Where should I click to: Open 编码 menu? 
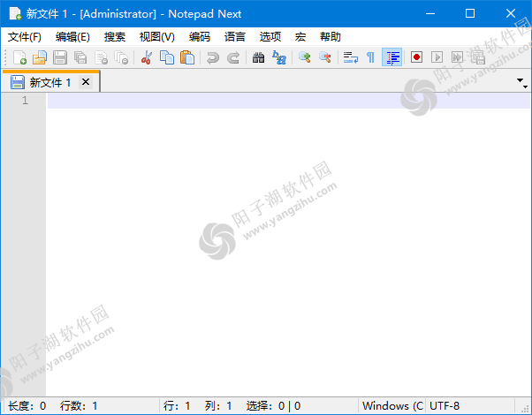(x=200, y=36)
